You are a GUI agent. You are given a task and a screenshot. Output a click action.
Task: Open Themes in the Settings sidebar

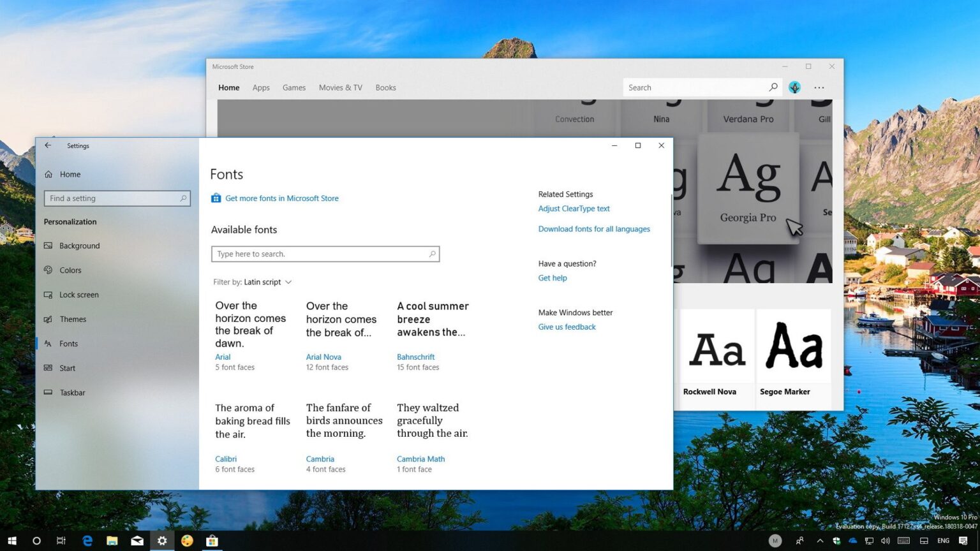click(x=72, y=319)
